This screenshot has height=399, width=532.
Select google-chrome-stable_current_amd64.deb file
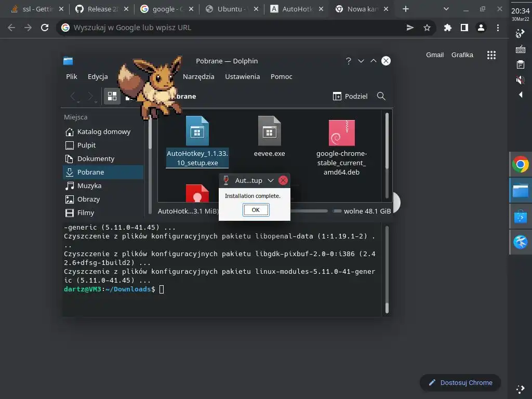342,147
